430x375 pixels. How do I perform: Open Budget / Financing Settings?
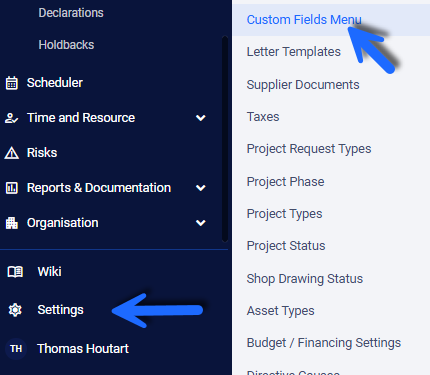pos(324,343)
